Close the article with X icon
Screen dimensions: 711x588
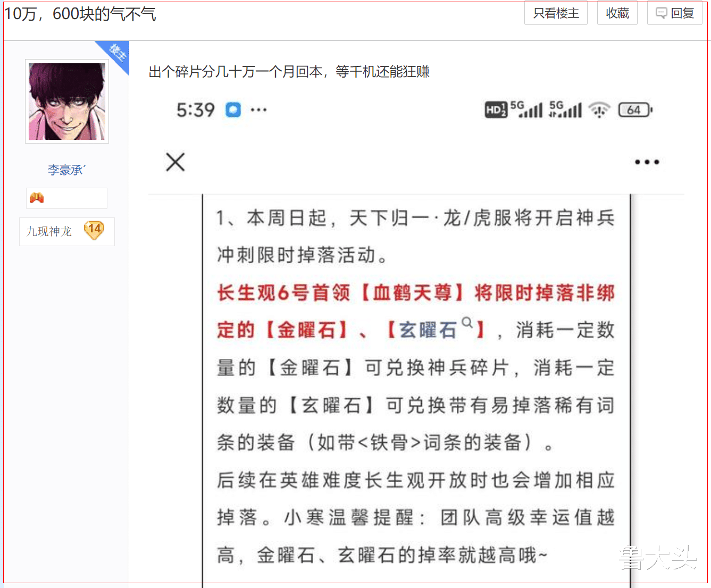[175, 162]
